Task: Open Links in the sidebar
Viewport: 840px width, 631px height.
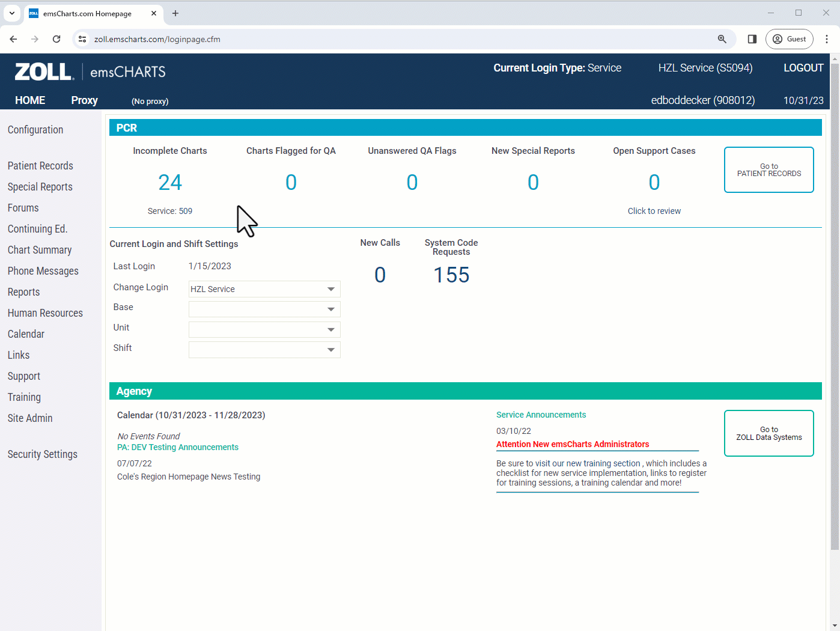Action: [19, 355]
